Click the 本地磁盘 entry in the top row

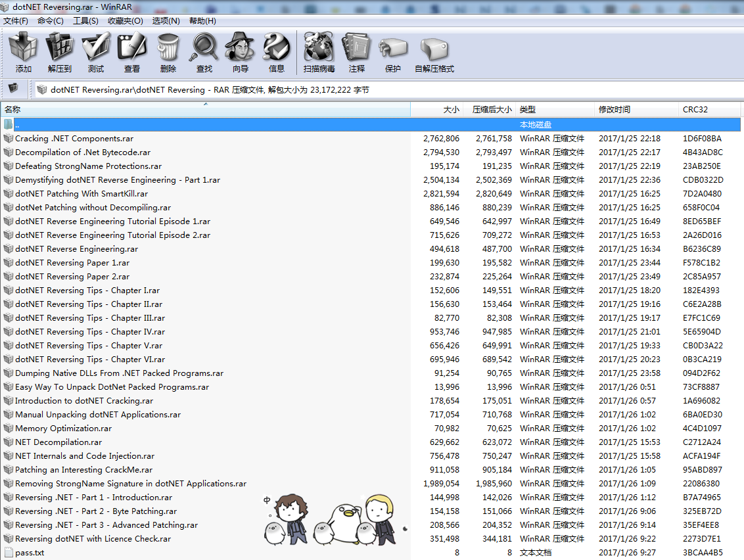pyautogui.click(x=536, y=124)
